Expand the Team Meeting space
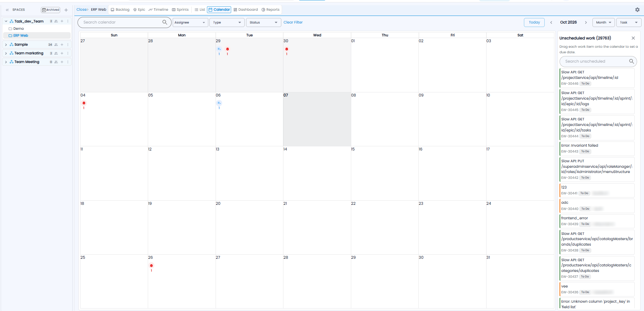The width and height of the screenshot is (644, 311). tap(6, 62)
